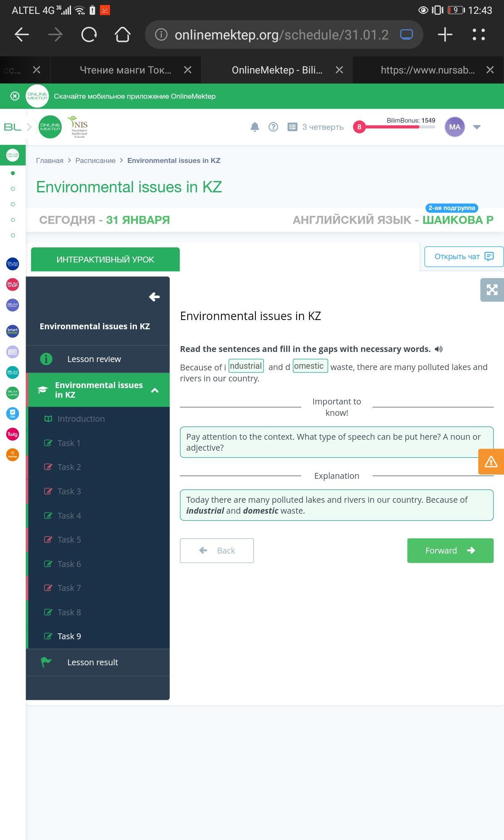Open the Smart Nation sidebar icon

point(13,331)
